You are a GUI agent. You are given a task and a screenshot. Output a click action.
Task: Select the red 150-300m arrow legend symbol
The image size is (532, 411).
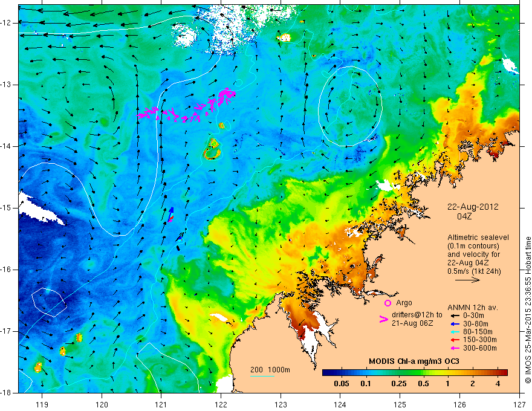455,340
